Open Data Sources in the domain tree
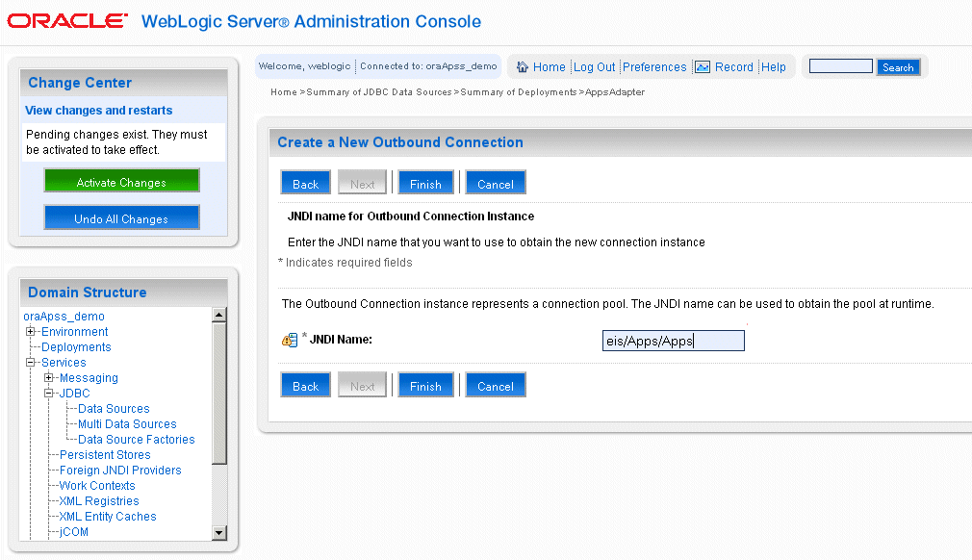The width and height of the screenshot is (972, 560). tap(114, 408)
